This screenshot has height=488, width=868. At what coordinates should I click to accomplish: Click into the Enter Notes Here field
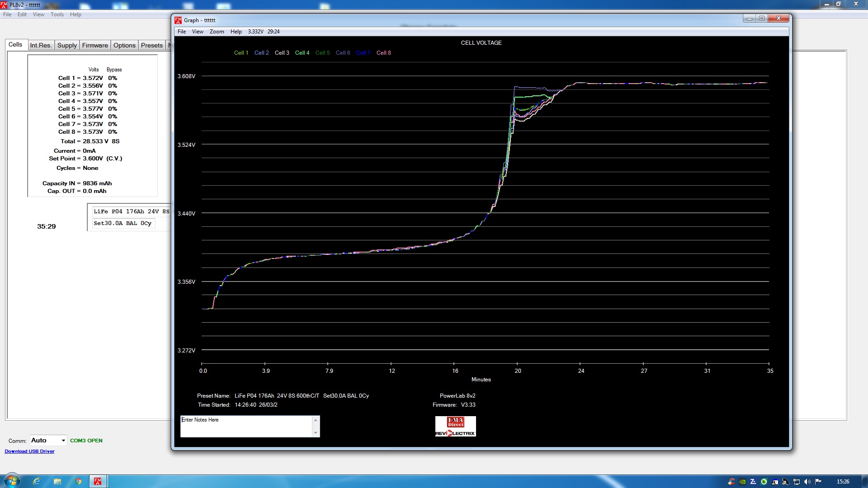pos(246,426)
